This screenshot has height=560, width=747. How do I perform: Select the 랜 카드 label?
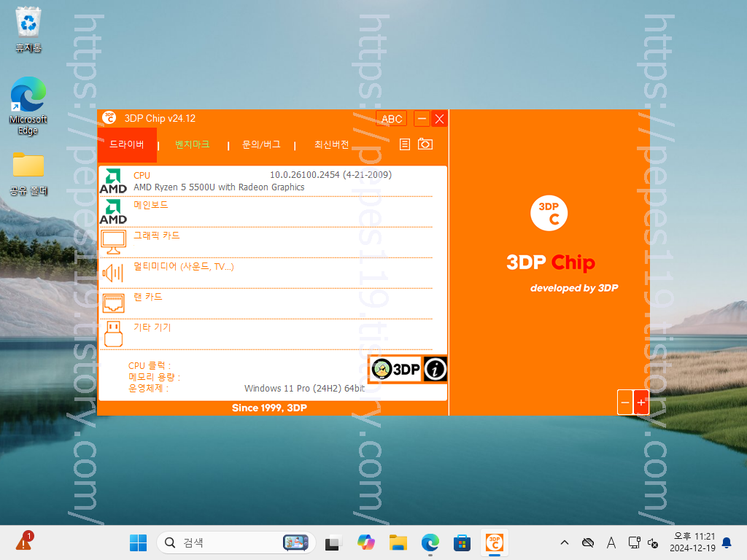147,297
